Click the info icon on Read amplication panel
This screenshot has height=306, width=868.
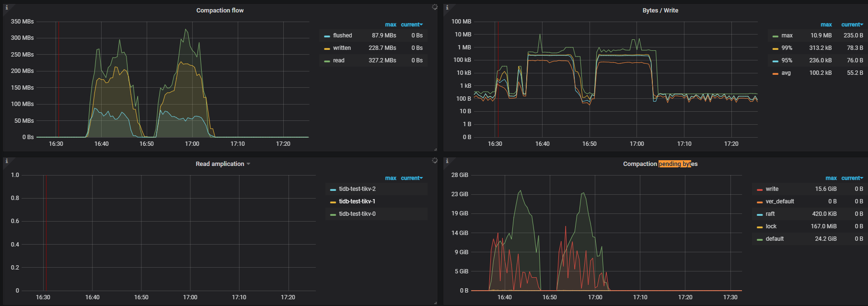click(6, 161)
